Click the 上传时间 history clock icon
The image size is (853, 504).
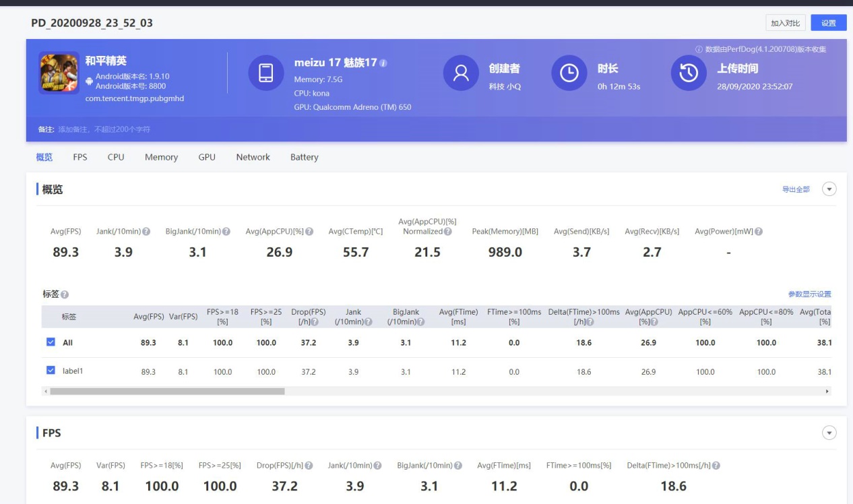[x=689, y=73]
